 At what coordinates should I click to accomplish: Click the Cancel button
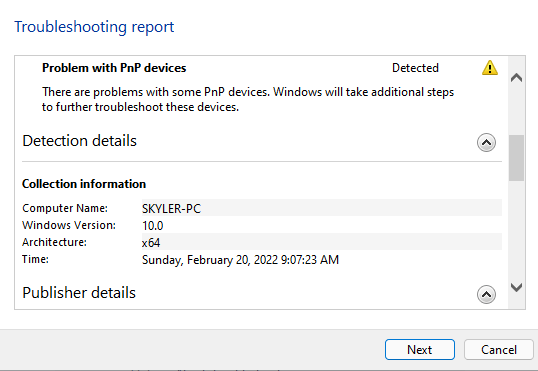pyautogui.click(x=499, y=349)
